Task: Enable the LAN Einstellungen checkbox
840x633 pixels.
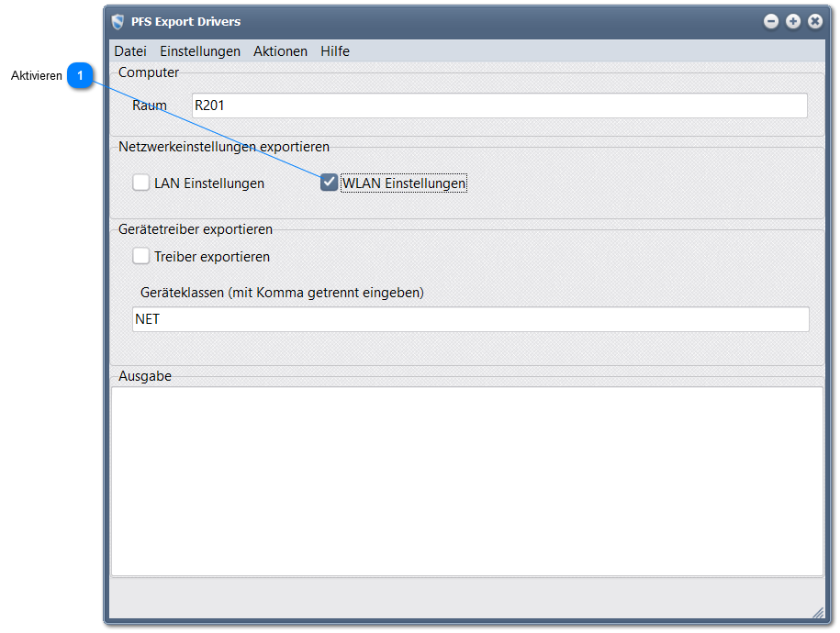Action: point(141,183)
